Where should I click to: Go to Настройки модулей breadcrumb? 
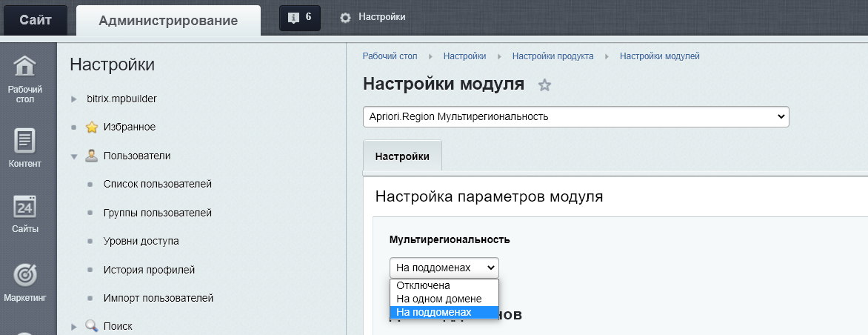coord(660,56)
